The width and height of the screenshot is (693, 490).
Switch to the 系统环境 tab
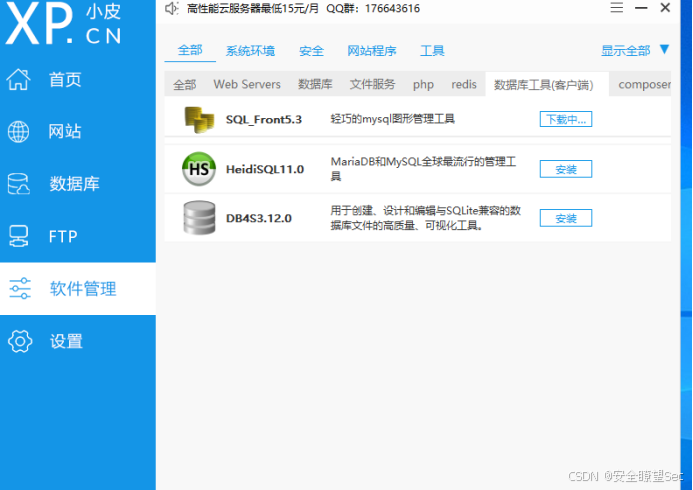click(250, 51)
